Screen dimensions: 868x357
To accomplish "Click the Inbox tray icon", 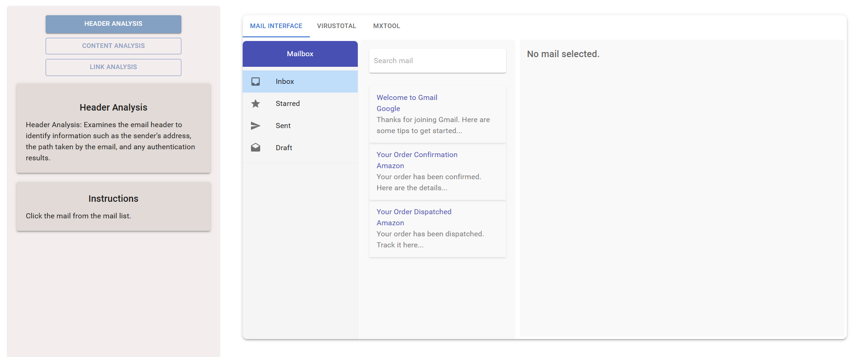I will (256, 82).
